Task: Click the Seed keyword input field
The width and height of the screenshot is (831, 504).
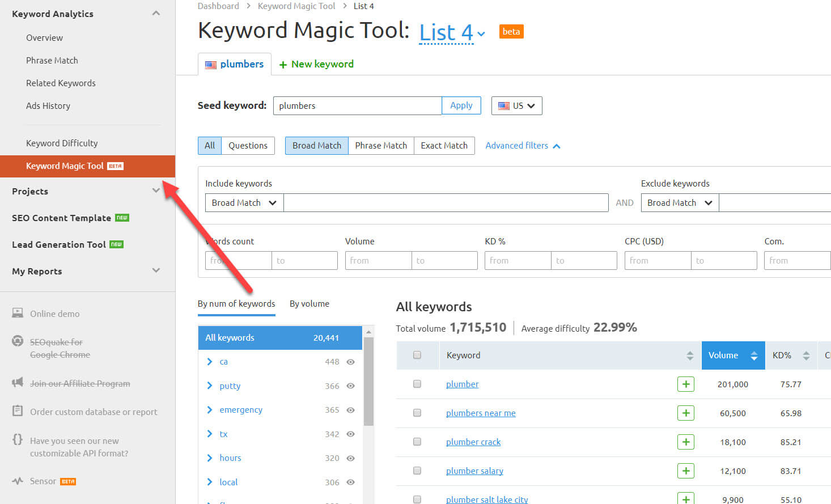Action: 358,105
